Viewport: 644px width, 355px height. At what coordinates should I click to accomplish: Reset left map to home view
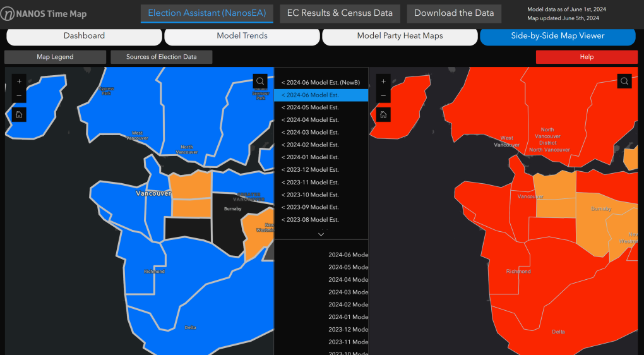(x=19, y=114)
